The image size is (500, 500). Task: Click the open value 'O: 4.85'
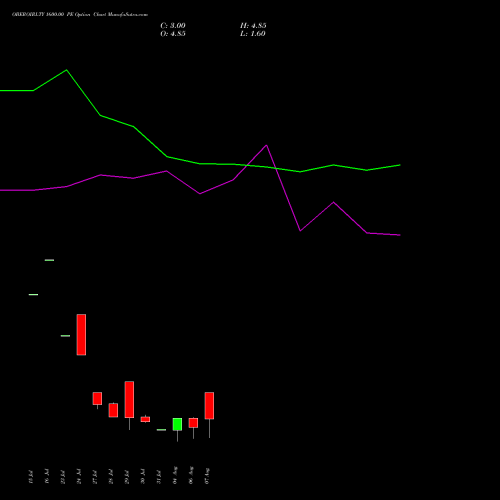(173, 34)
